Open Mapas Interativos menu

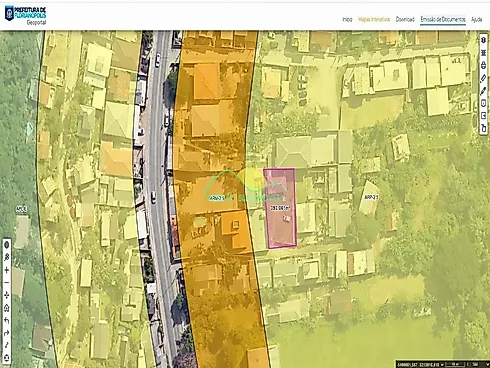[x=374, y=19]
